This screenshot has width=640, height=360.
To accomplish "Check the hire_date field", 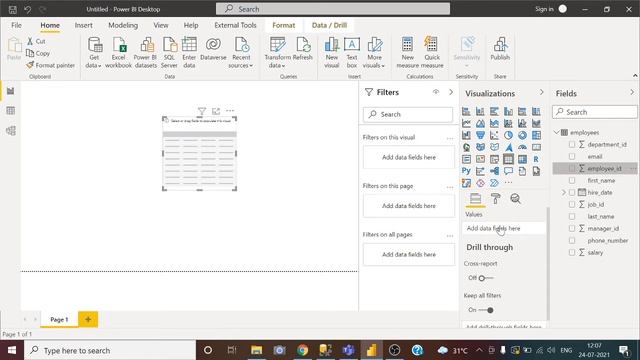I will 572,192.
